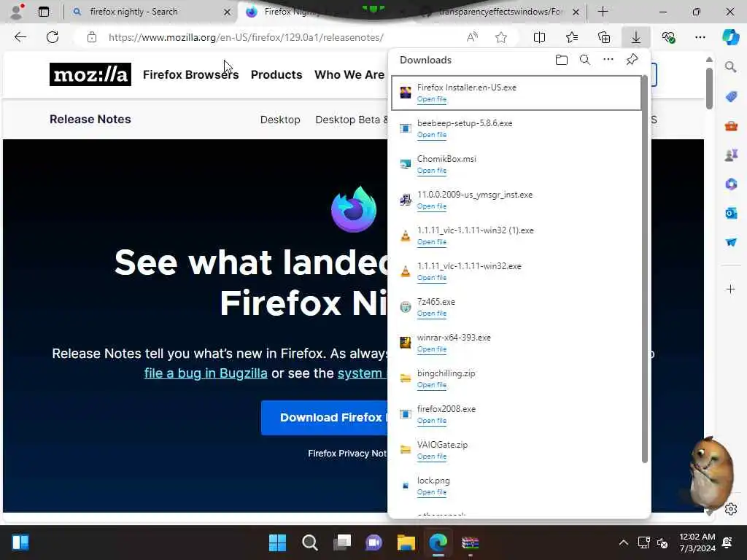Pin the Downloads panel

(632, 60)
